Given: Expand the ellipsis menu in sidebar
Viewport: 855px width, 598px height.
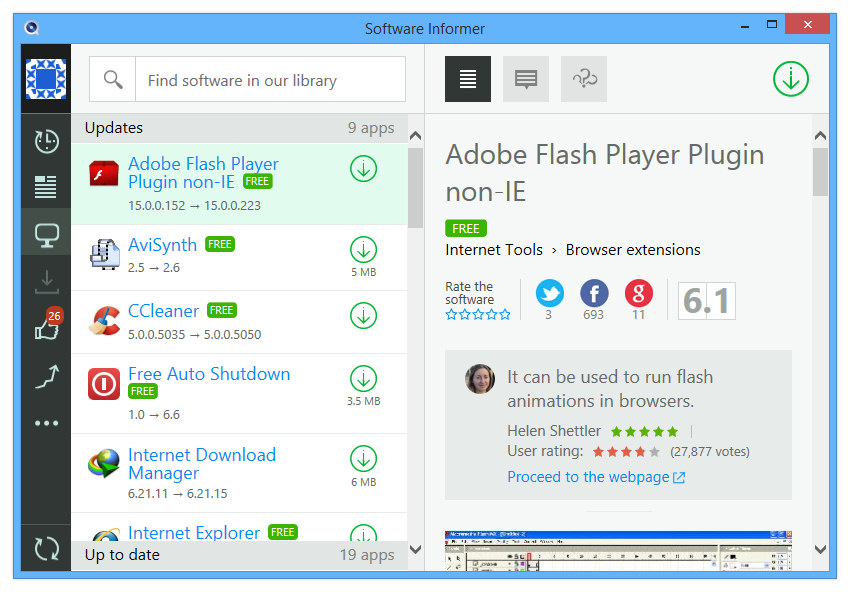Looking at the screenshot, I should click(x=46, y=422).
